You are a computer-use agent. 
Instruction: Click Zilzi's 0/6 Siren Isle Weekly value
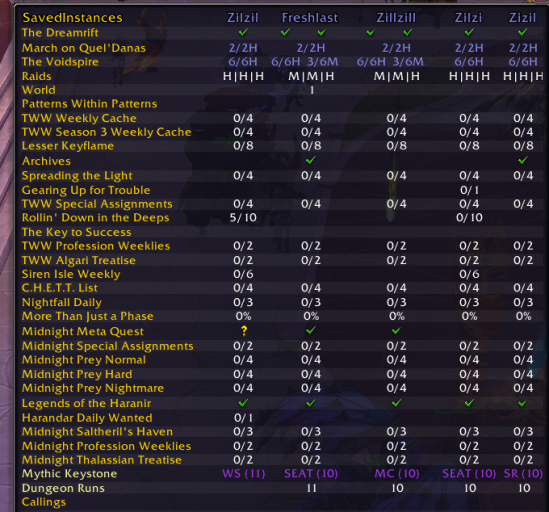tap(469, 274)
